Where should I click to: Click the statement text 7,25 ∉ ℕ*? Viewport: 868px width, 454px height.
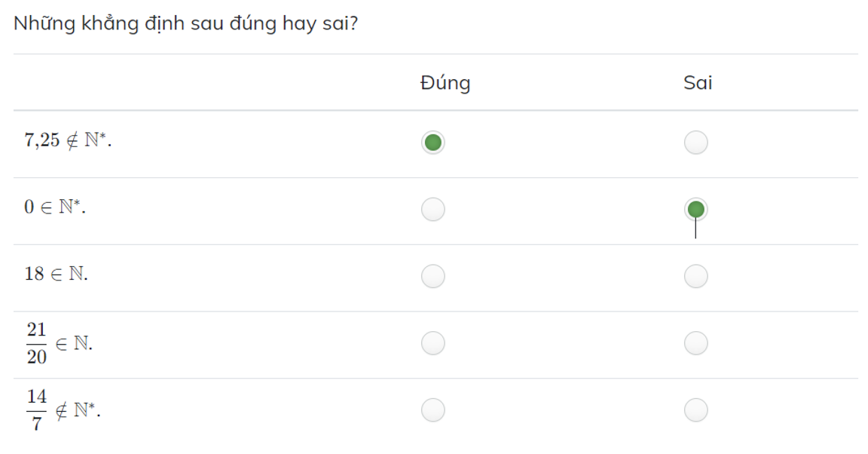pos(59,140)
